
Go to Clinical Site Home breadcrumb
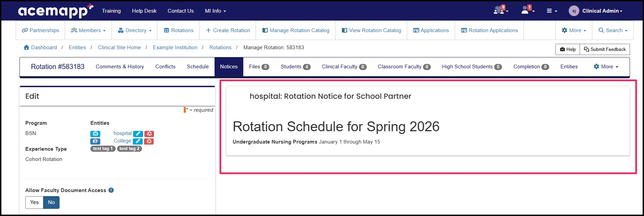coord(119,48)
